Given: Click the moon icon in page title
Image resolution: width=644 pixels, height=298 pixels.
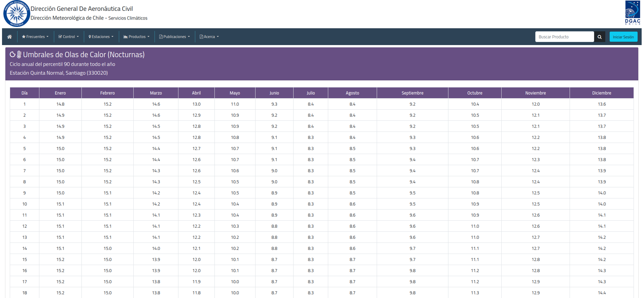Looking at the screenshot, I should click(12, 54).
